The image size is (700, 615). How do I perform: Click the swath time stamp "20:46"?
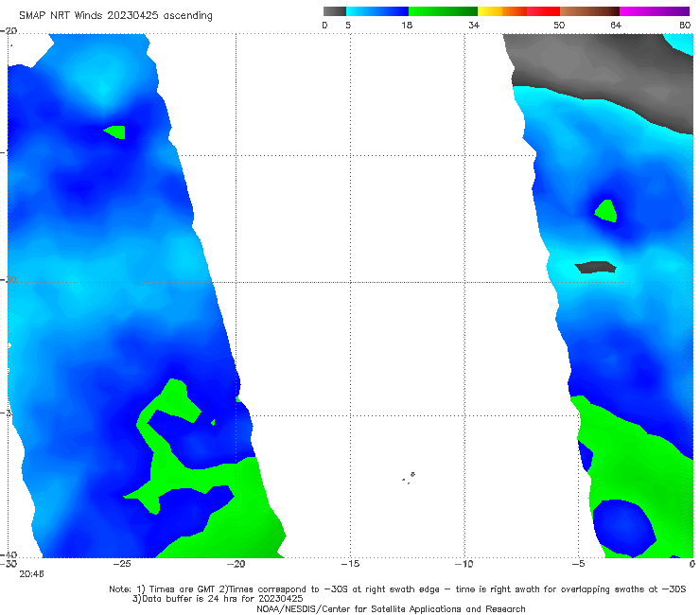click(x=32, y=574)
